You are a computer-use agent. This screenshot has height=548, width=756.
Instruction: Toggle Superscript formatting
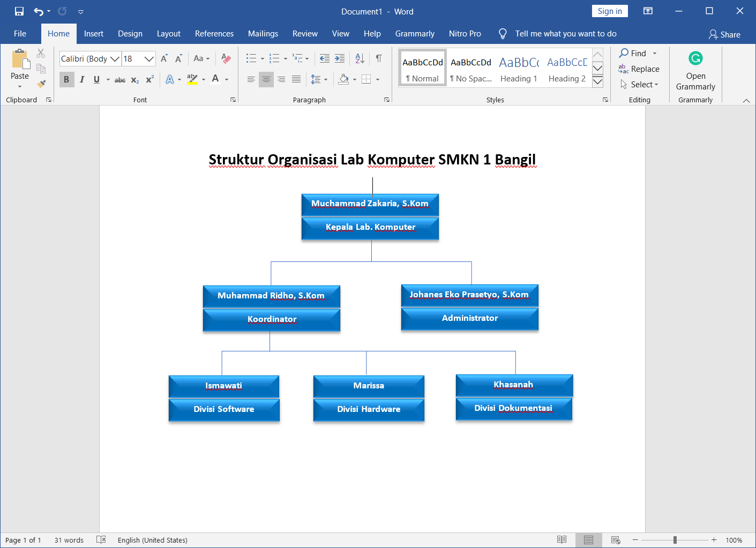pos(150,79)
